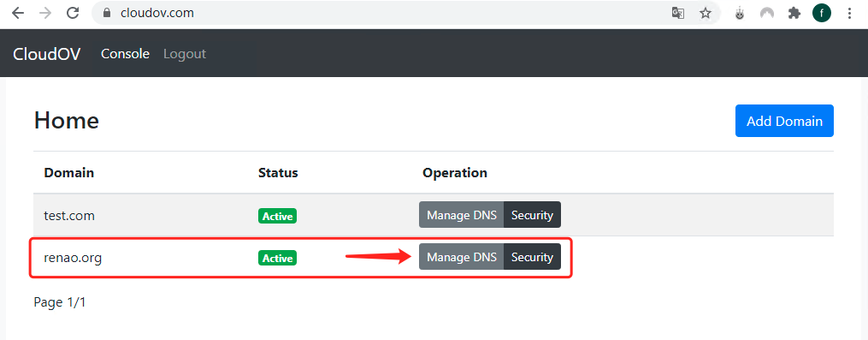Open the Console nav item

point(125,54)
